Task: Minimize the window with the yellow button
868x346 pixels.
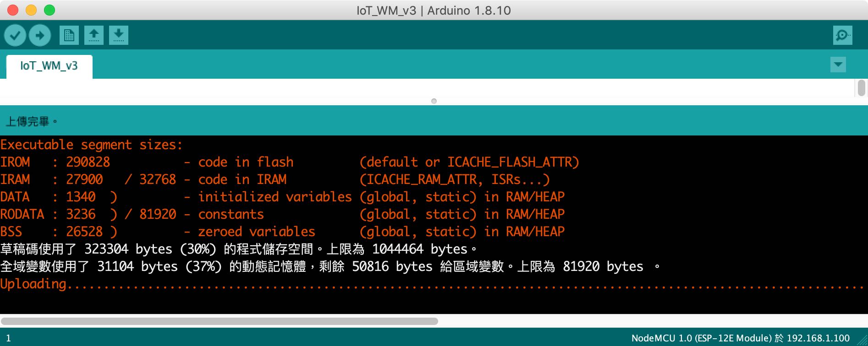Action: (x=31, y=10)
